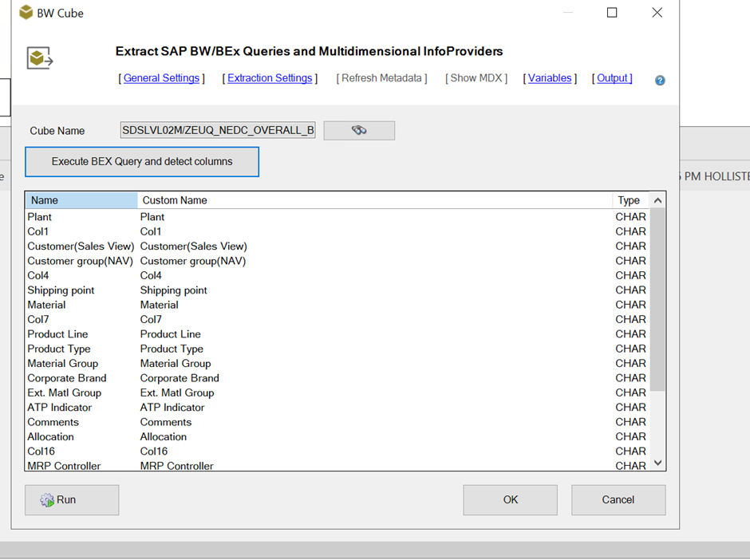Select Material Group in the Name column
The width and height of the screenshot is (750, 560).
[63, 364]
